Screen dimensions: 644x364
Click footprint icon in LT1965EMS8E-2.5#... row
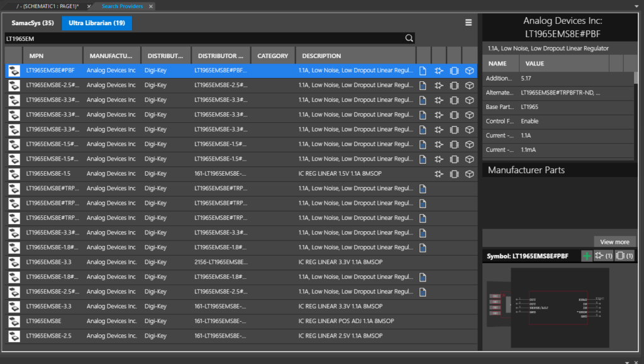tap(454, 86)
